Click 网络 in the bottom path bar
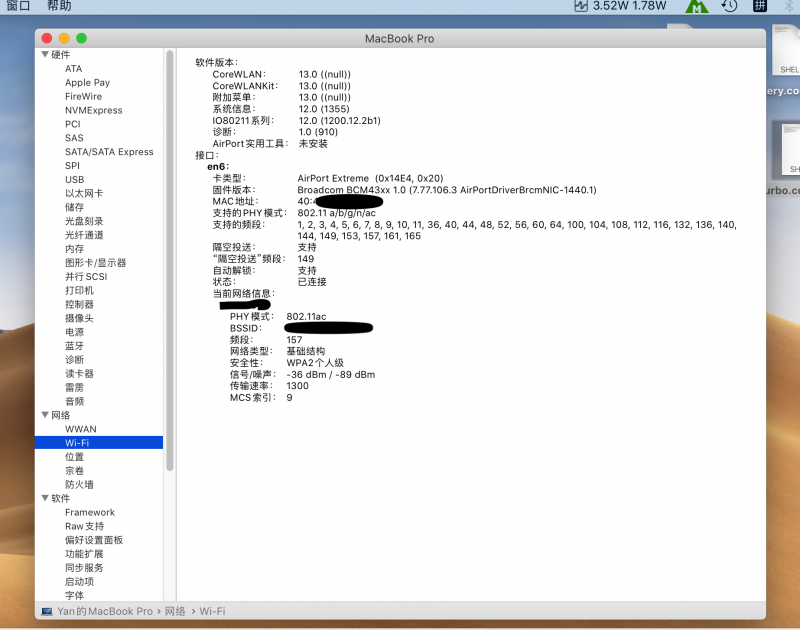 [x=175, y=611]
